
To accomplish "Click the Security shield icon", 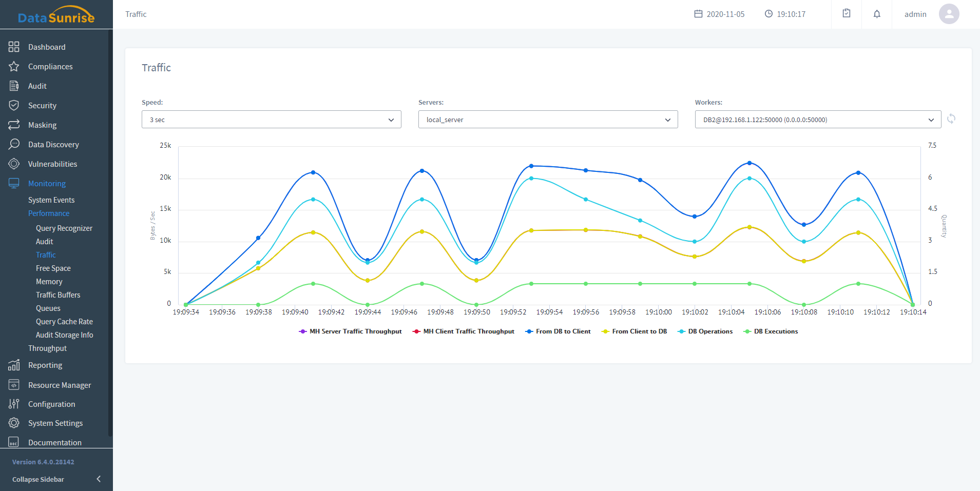I will point(14,106).
